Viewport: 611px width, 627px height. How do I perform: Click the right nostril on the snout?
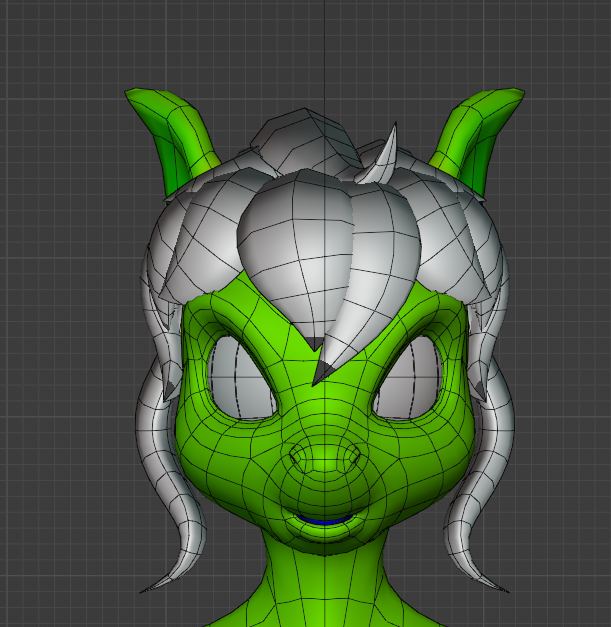pos(350,457)
